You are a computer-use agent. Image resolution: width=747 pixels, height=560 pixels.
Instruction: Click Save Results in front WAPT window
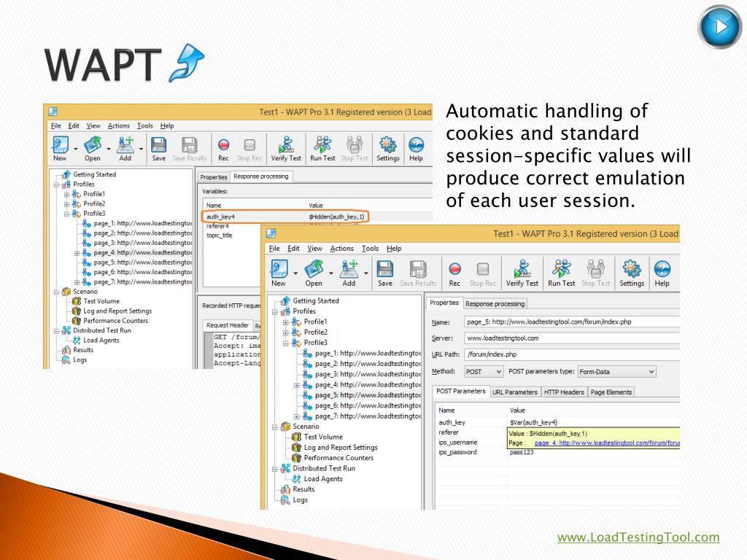pyautogui.click(x=418, y=273)
